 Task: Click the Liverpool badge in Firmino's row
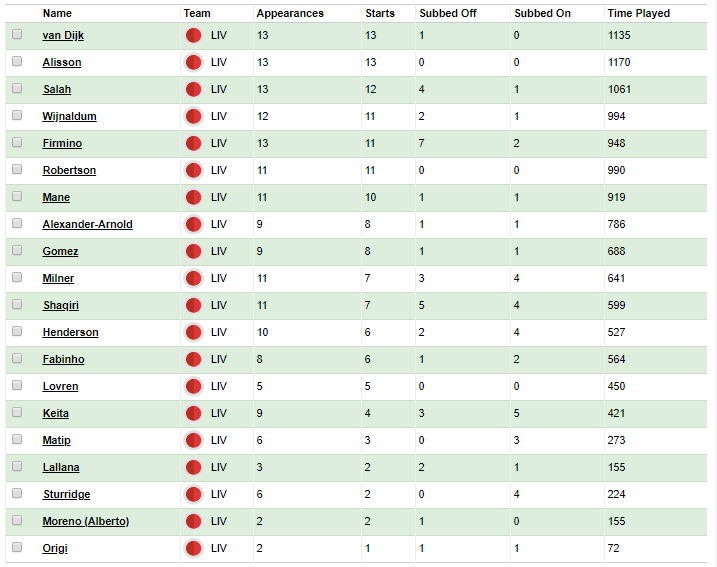tap(193, 143)
